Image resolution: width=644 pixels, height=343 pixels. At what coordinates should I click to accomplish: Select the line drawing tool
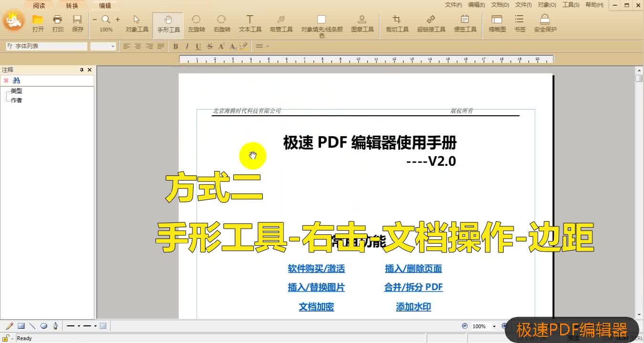tap(32, 326)
